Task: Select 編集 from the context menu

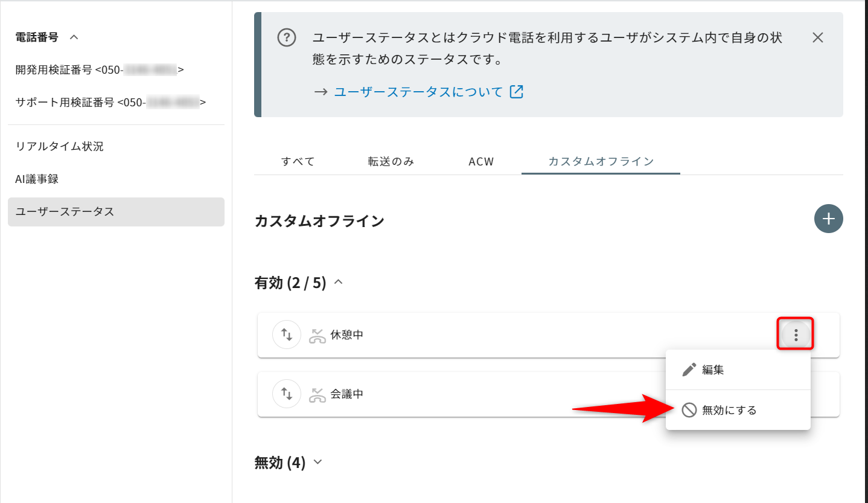Action: pos(712,370)
